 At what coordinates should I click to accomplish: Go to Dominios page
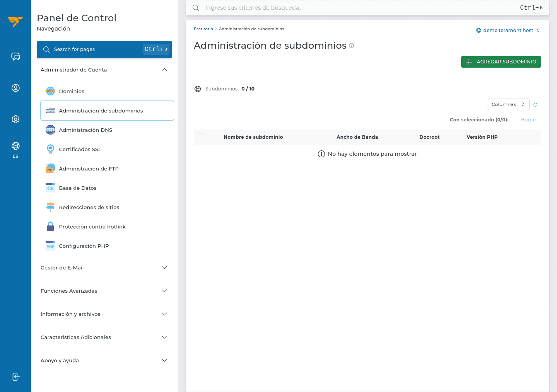[107, 91]
